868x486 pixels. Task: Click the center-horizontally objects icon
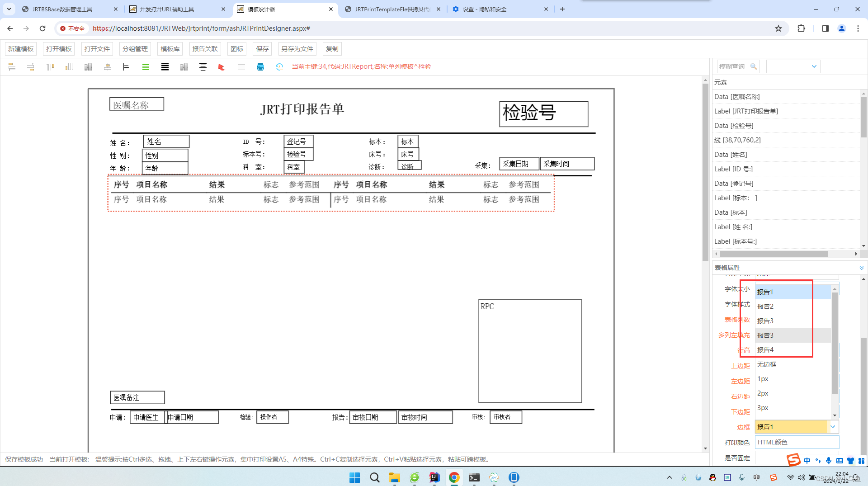pos(108,67)
